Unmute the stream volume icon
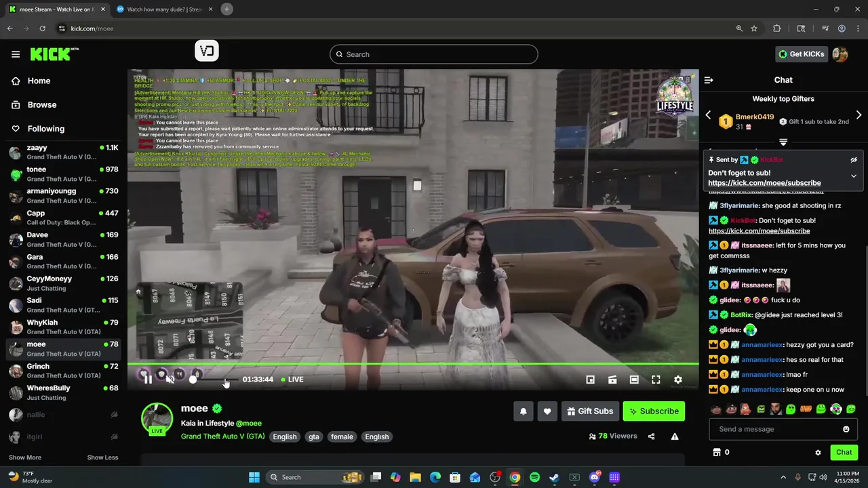The image size is (868, 488). click(x=170, y=380)
